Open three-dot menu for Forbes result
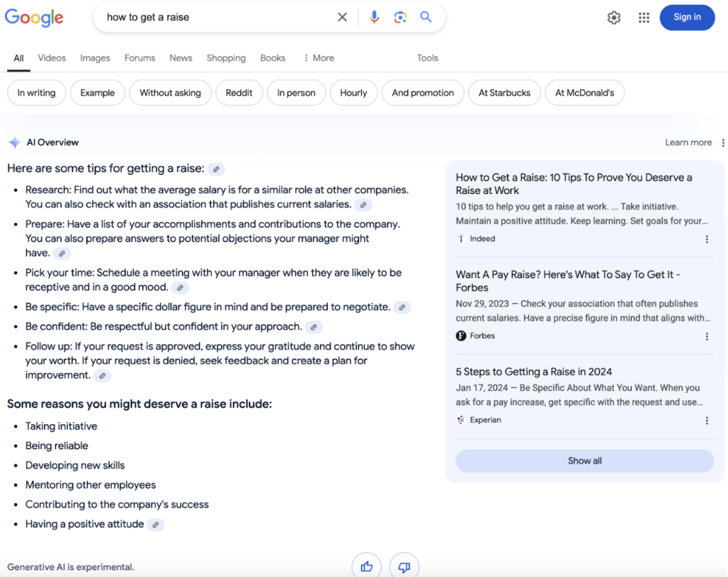This screenshot has height=577, width=728. (707, 336)
